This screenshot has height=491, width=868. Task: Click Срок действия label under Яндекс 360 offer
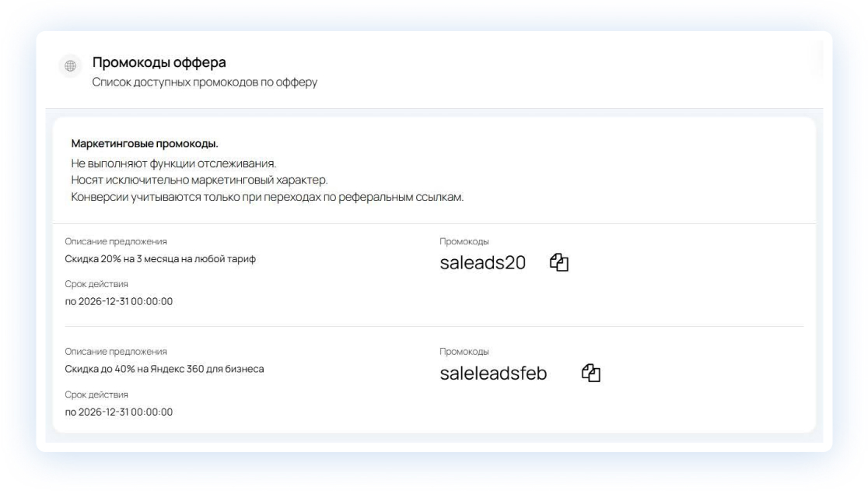pyautogui.click(x=96, y=395)
